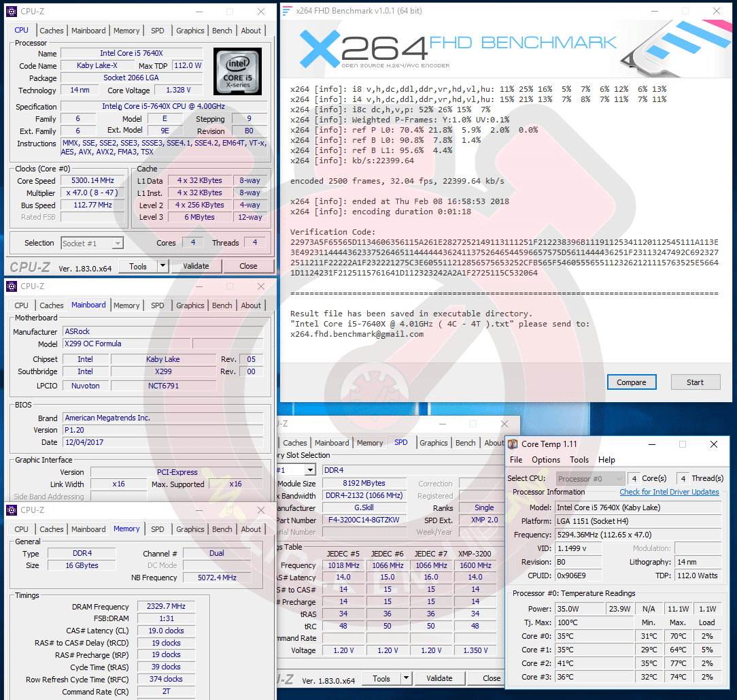The image size is (737, 700).
Task: Click the Intel Core i5 X-series logo
Action: coord(237,71)
